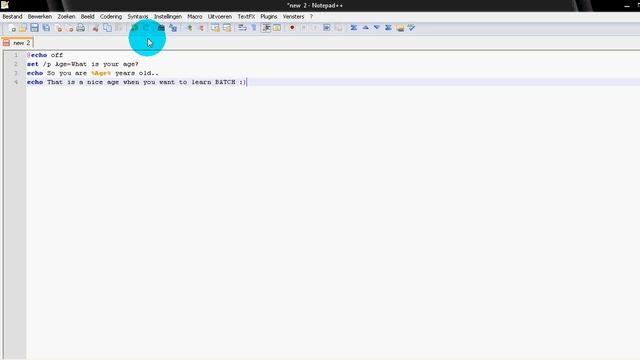Click the macro playback icon

tap(315, 28)
